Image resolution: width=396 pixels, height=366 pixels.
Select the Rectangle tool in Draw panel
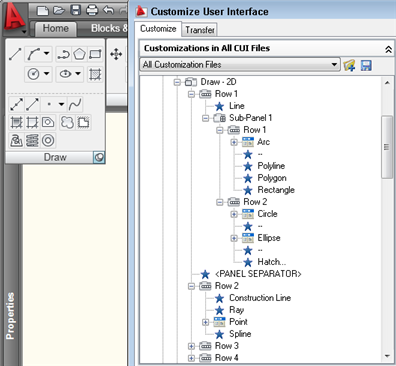[x=95, y=54]
